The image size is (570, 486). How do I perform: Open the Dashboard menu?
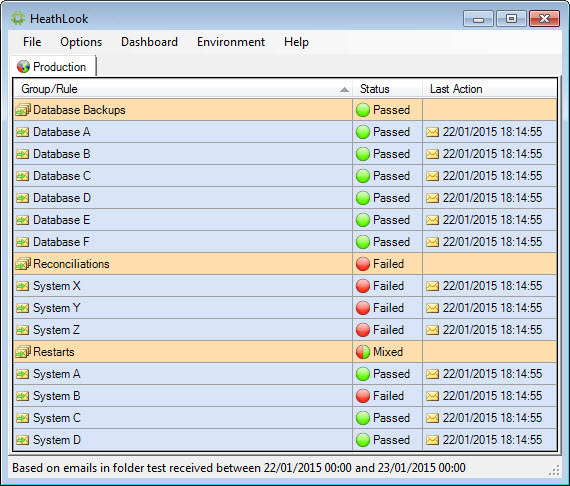pyautogui.click(x=149, y=42)
